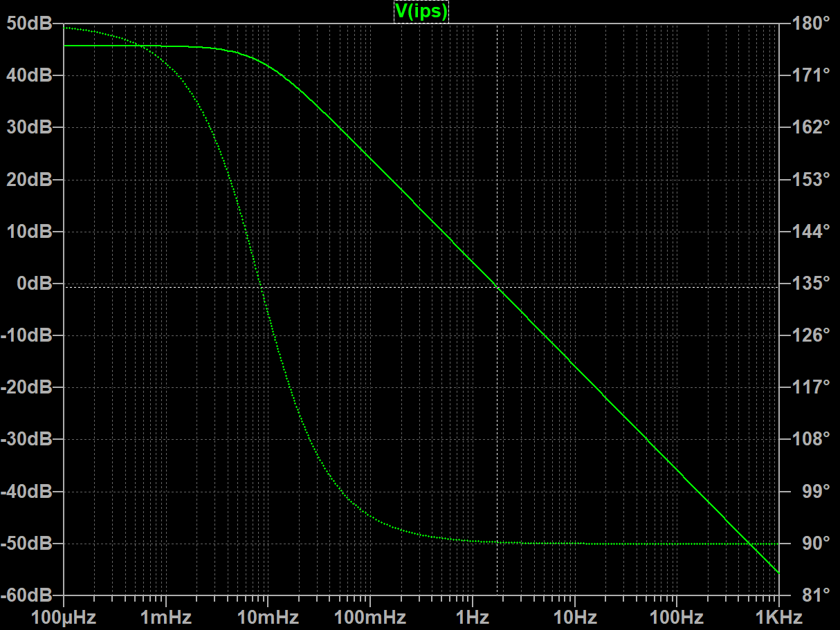
Task: Click the 162° phase axis label
Action: (812, 127)
